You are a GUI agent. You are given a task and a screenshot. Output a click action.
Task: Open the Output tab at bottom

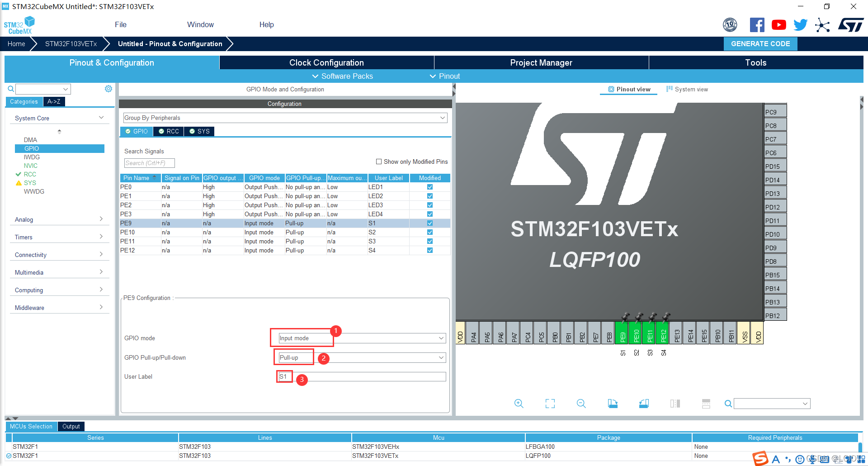tap(71, 426)
